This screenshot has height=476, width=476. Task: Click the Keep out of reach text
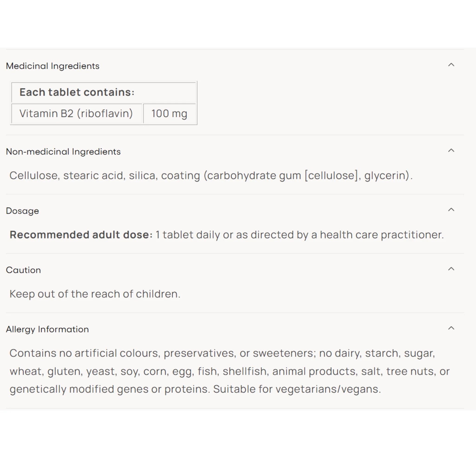(95, 294)
